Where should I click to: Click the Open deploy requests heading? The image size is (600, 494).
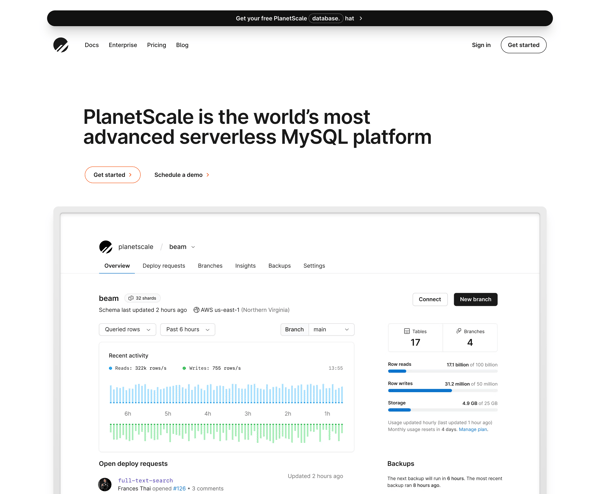click(x=133, y=464)
